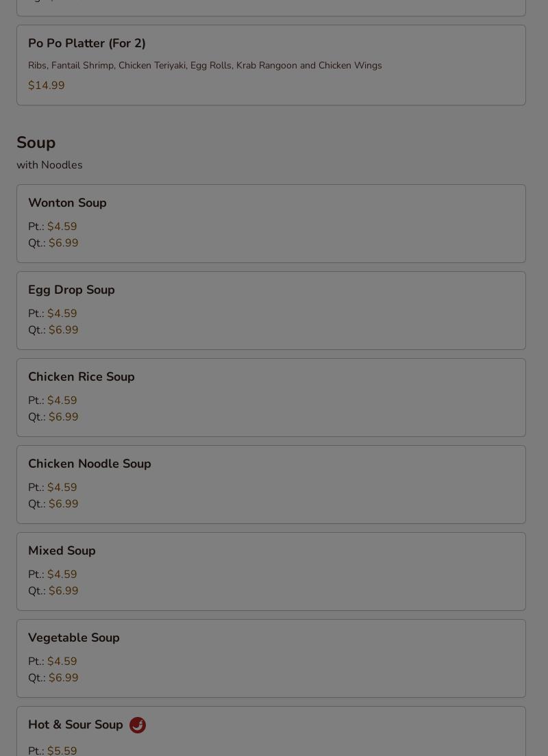Choose the Vegetable Soup quart price
Viewport: 548px width, 756px height.
click(63, 678)
